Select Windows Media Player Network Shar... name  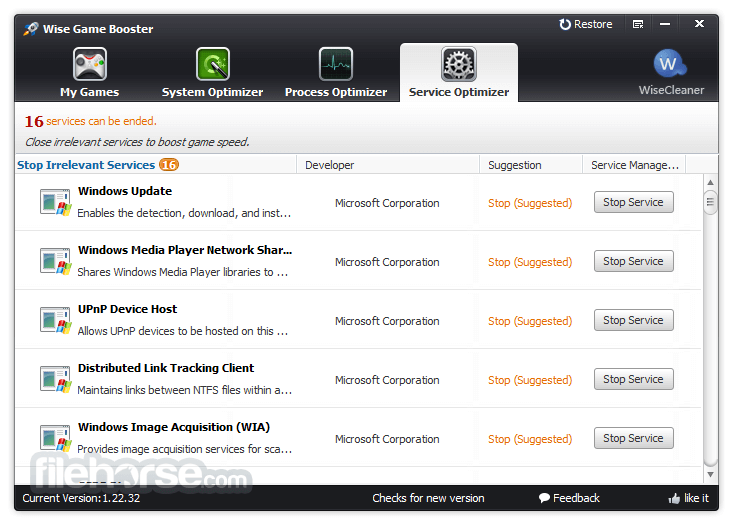click(185, 250)
